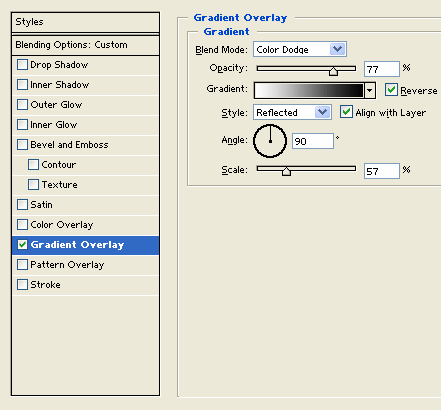Open the Style dropdown showing Reflected
This screenshot has height=410, width=441.
(292, 112)
